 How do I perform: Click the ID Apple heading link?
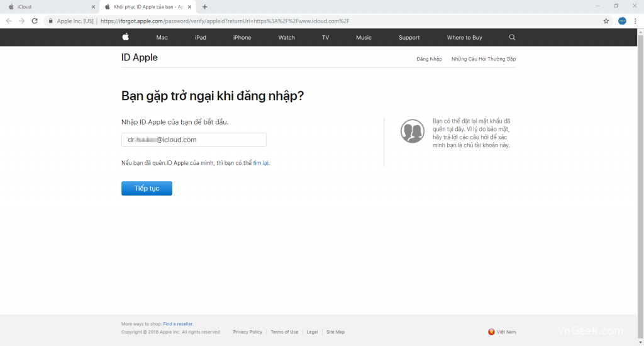tap(139, 57)
